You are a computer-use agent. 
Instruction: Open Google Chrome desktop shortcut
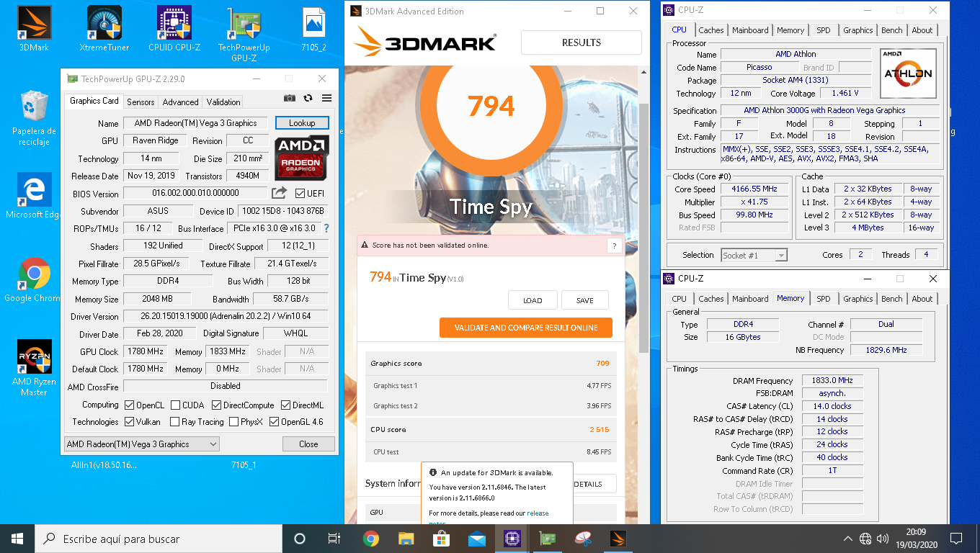pyautogui.click(x=34, y=279)
